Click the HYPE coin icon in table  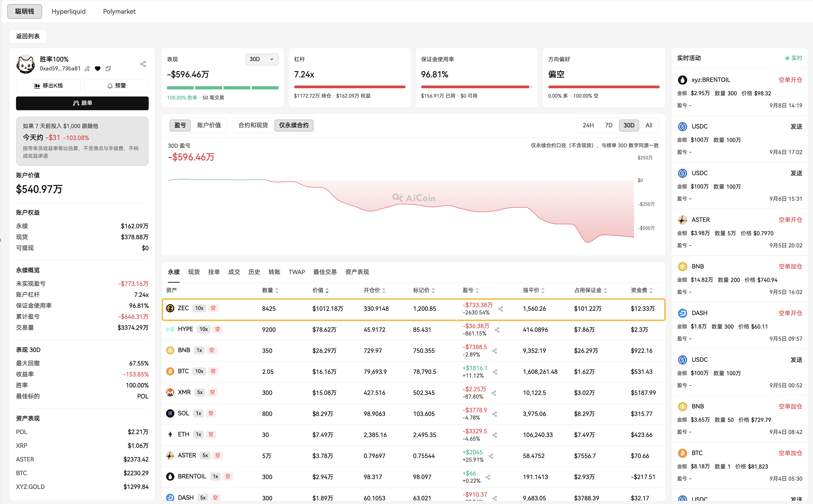click(170, 329)
